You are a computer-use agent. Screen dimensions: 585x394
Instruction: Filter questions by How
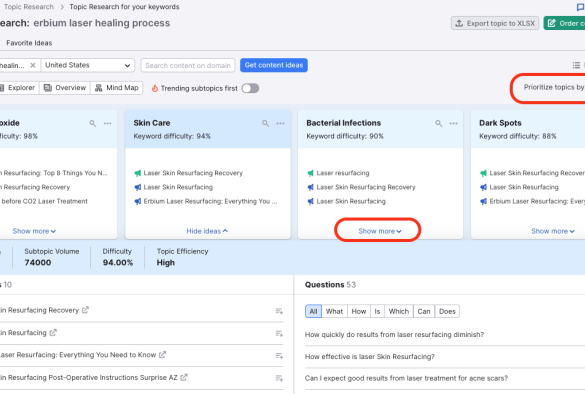click(x=359, y=311)
